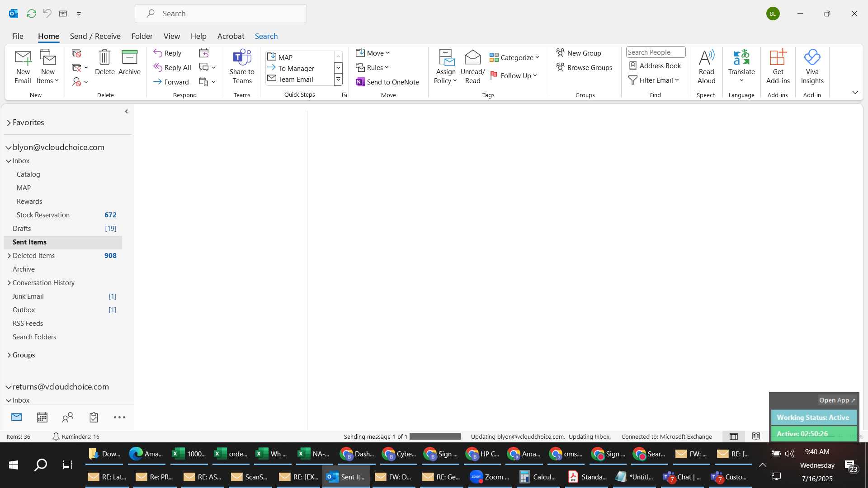Click New Group
Viewport: 868px width, 488px height.
tap(579, 53)
